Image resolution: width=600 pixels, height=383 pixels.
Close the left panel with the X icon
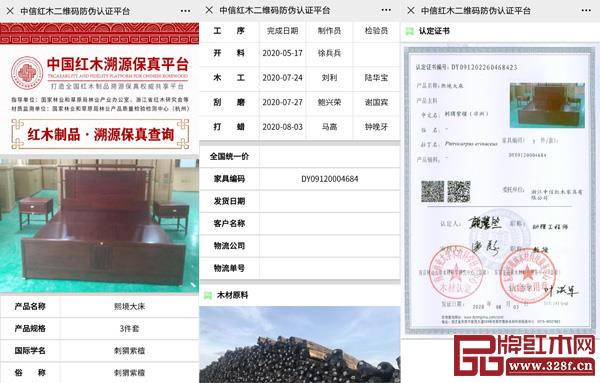(10, 11)
